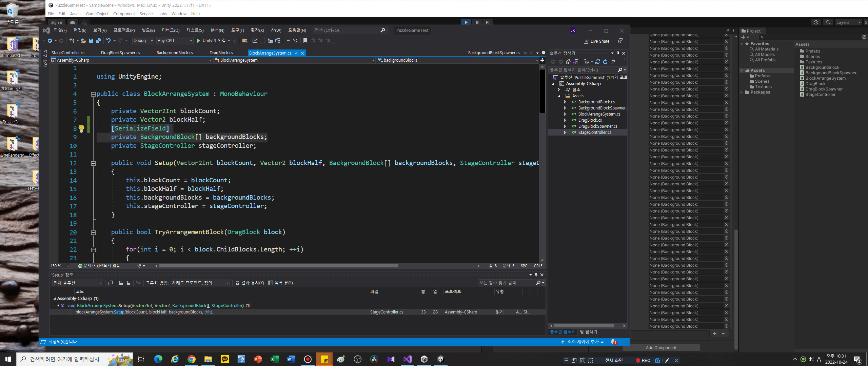Click the feedback icon next to Live Share
The width and height of the screenshot is (868, 366).
point(620,41)
